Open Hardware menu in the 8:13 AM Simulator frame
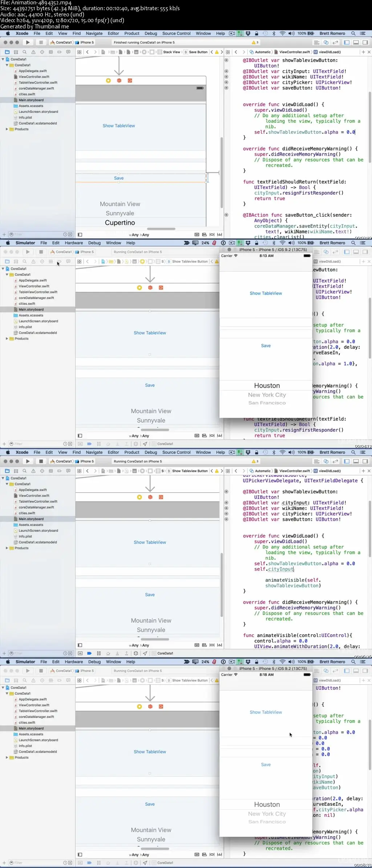This screenshot has width=372, height=868. pyautogui.click(x=74, y=243)
